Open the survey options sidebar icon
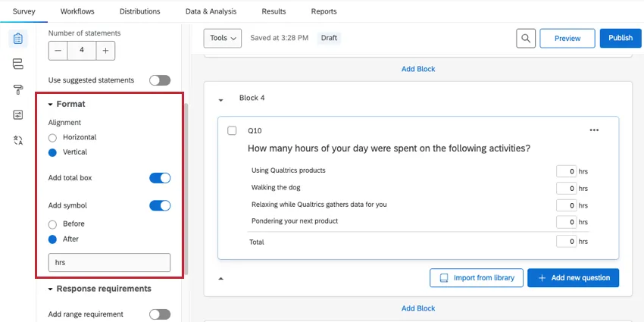 [x=18, y=114]
